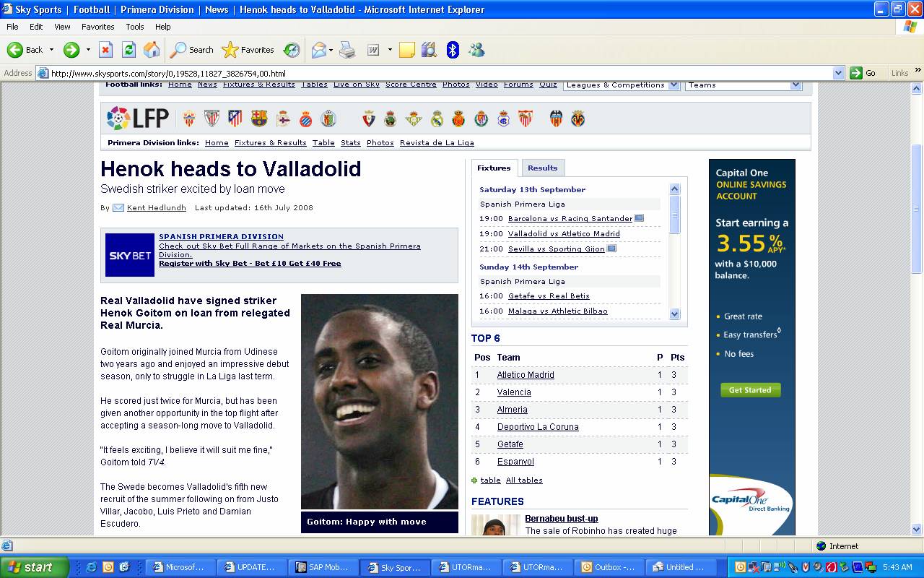Click Register with Sky Bet link

[x=250, y=264]
